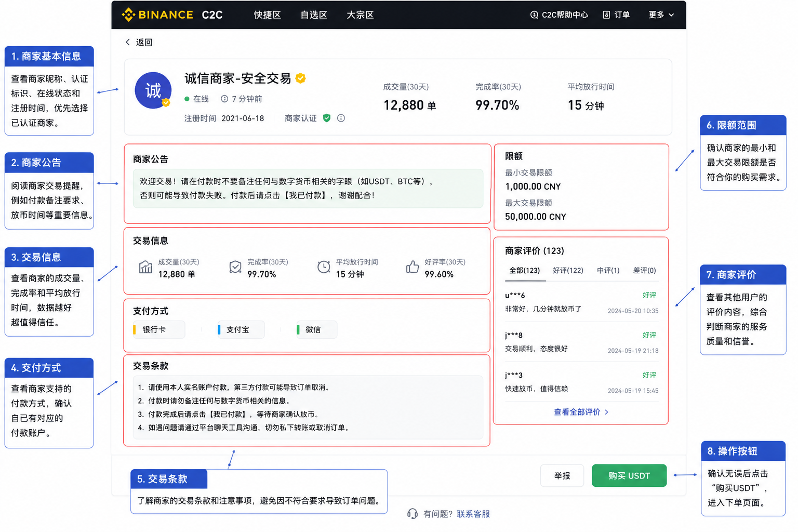
Task: Click the clock icon beside 7 分钟前
Action: point(224,99)
